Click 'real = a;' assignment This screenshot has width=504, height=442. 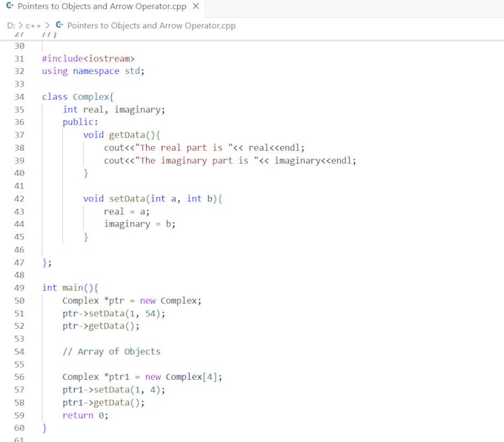point(127,212)
